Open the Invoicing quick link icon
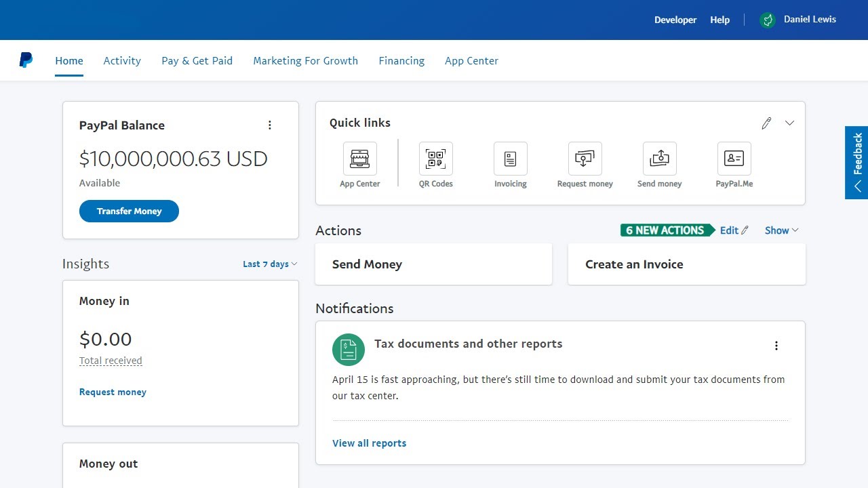The width and height of the screenshot is (868, 488). pyautogui.click(x=511, y=159)
